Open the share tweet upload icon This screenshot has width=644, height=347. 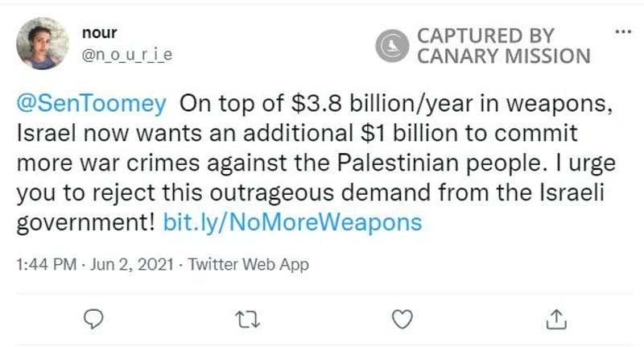click(555, 319)
